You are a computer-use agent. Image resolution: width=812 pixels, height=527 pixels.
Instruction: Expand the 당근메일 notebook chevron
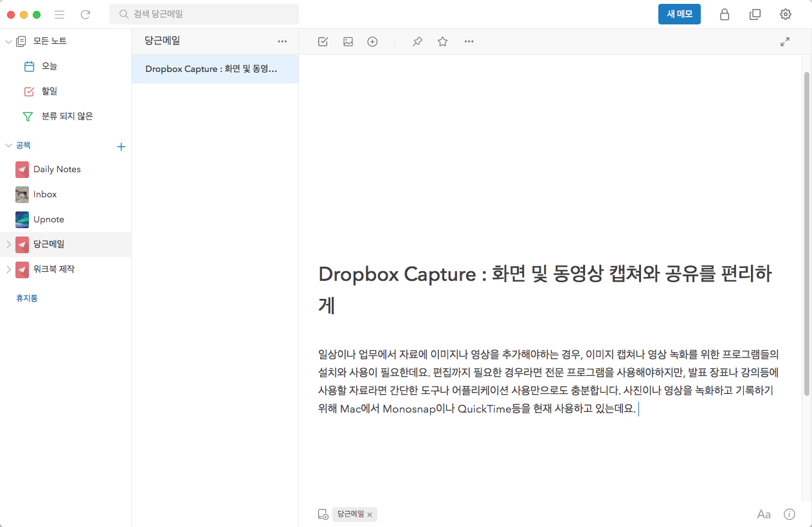8,244
